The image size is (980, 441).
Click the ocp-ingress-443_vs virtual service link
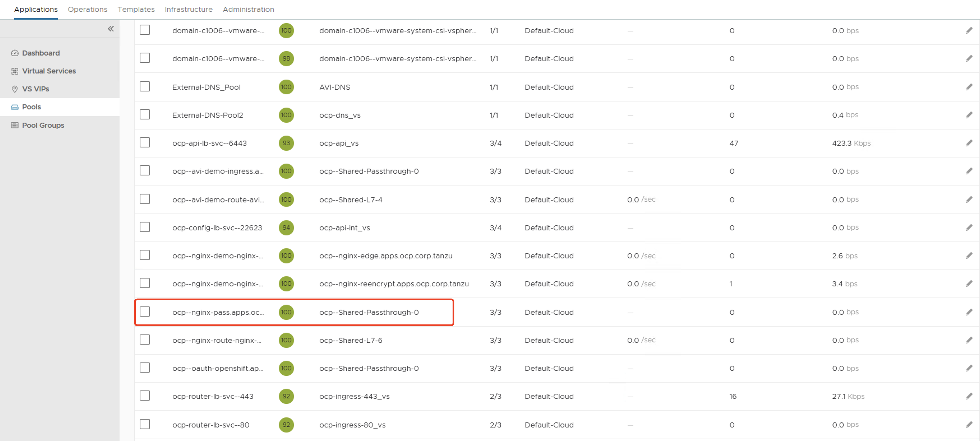(x=354, y=396)
